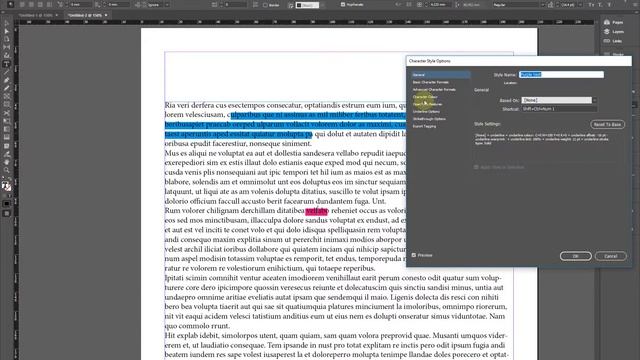
Task: Switch to the Untitled-1 document tab
Action: [38, 15]
